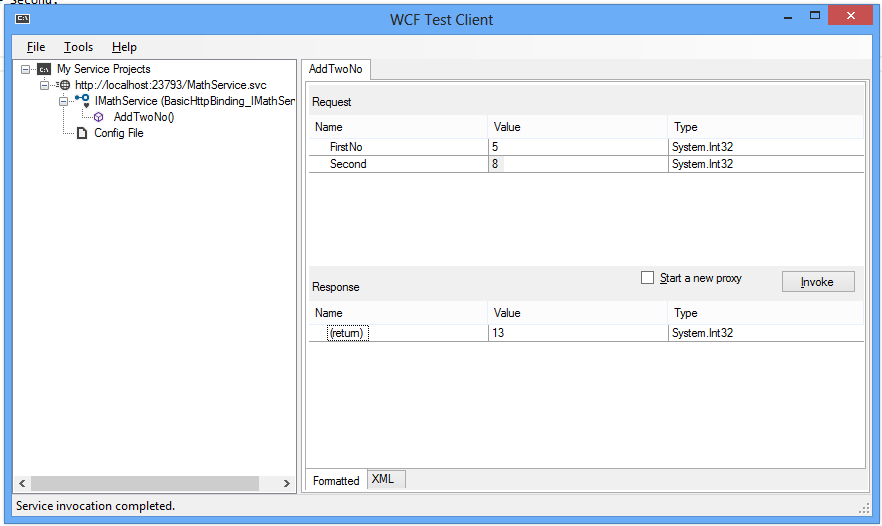This screenshot has height=526, width=882.
Task: Collapse the localhost MathService.svc tree node
Action: (44, 86)
